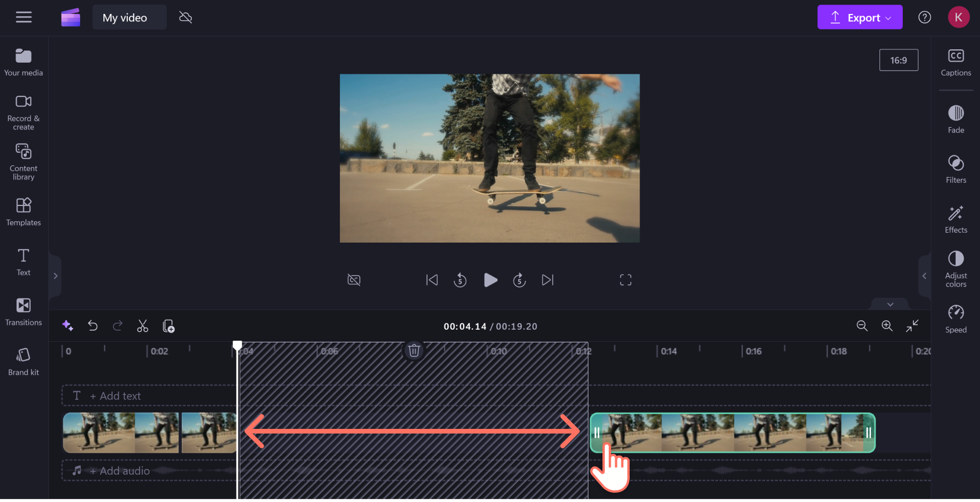Open the Text tab in sidebar
Screen dimensions: 980x502
tap(24, 262)
